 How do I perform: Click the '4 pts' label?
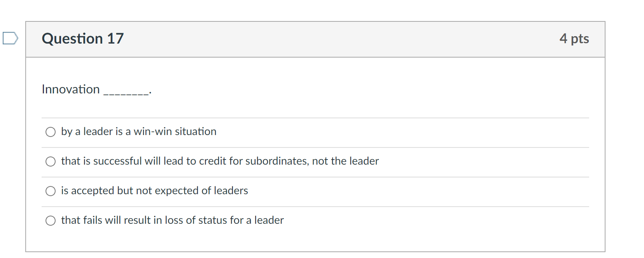tap(575, 38)
